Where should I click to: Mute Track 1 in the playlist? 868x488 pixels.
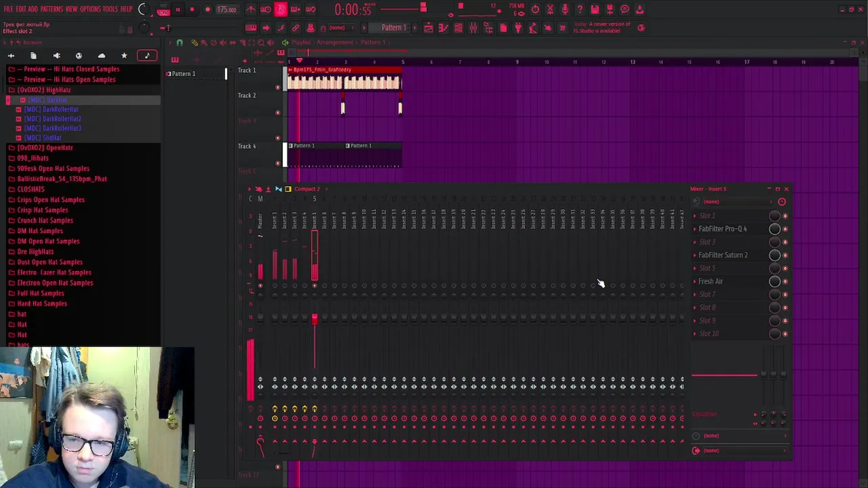pos(277,87)
